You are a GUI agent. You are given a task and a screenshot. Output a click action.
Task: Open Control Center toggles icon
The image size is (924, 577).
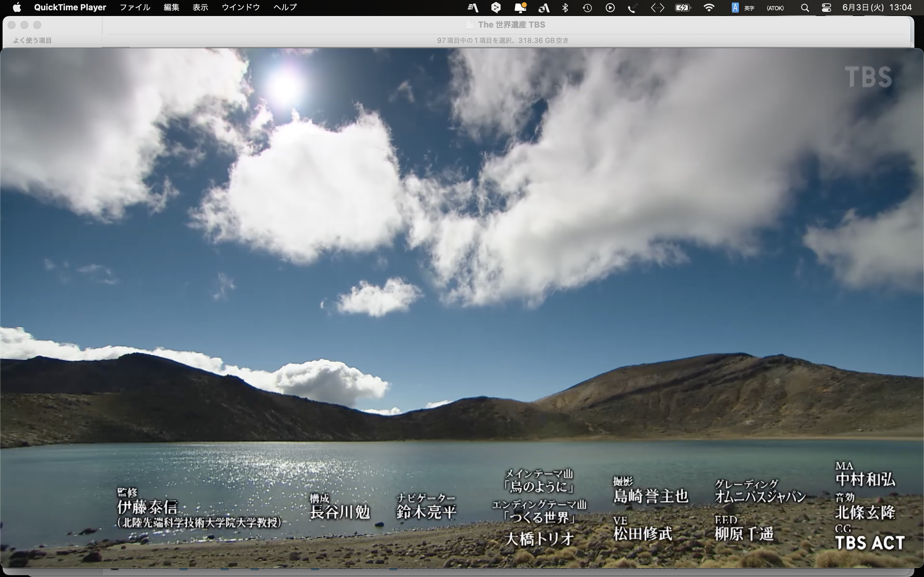click(826, 8)
